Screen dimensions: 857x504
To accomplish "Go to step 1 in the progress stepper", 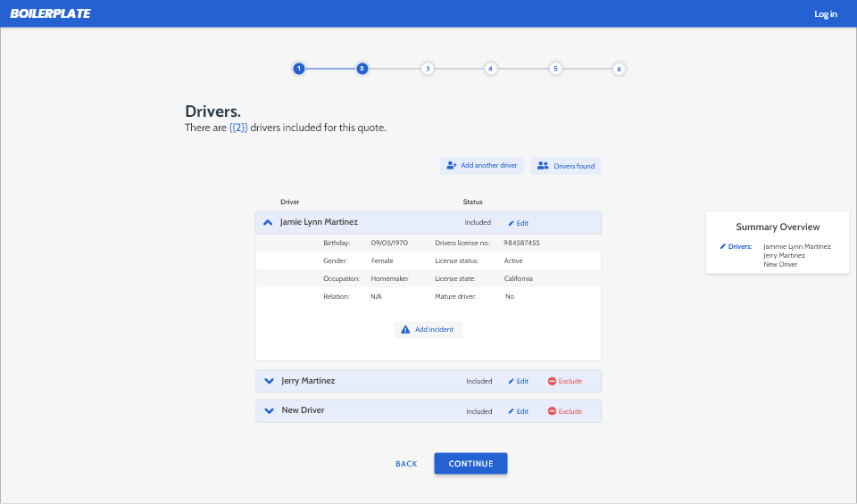I will click(x=299, y=69).
